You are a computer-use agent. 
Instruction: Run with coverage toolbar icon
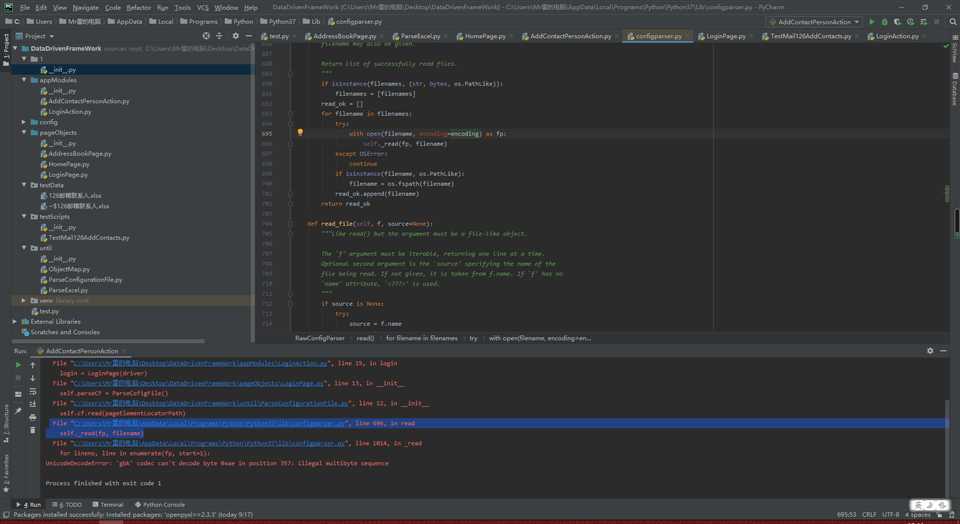pos(898,21)
